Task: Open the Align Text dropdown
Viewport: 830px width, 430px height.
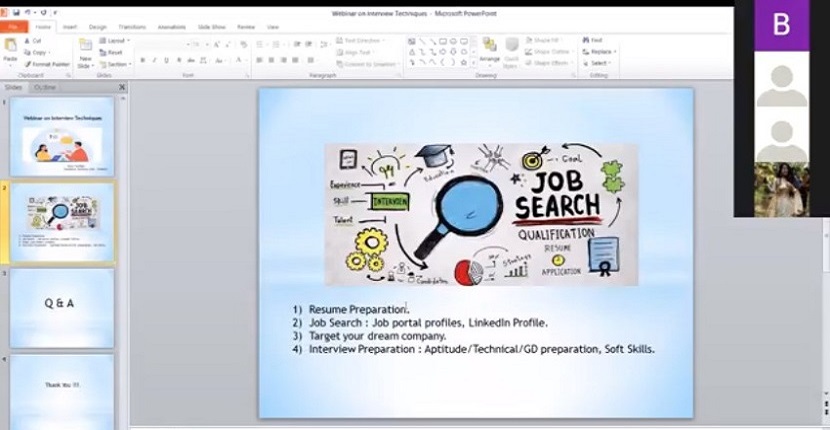Action: pyautogui.click(x=356, y=52)
